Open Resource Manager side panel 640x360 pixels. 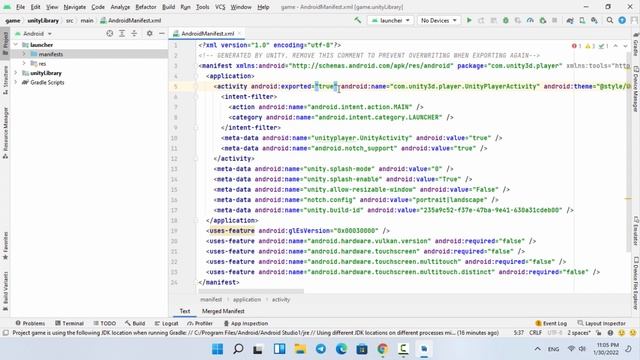point(5,133)
